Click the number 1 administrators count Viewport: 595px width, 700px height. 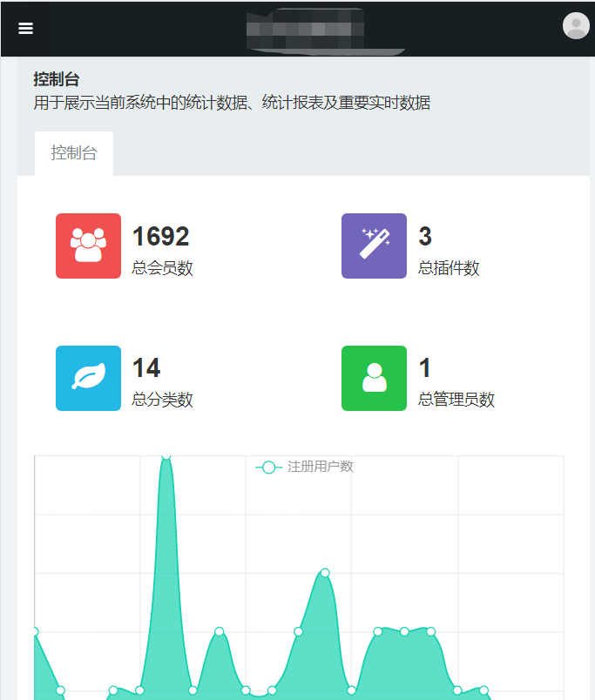[x=425, y=368]
